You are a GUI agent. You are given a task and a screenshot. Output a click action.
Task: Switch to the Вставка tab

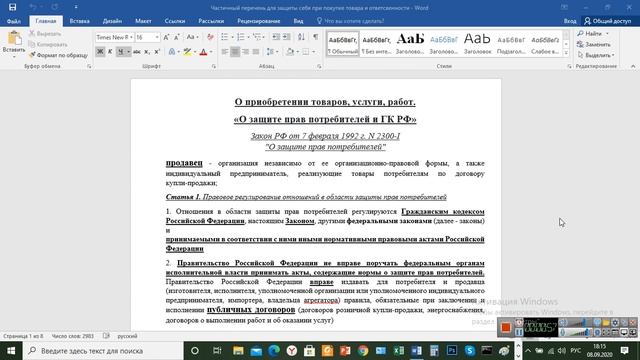(x=79, y=21)
